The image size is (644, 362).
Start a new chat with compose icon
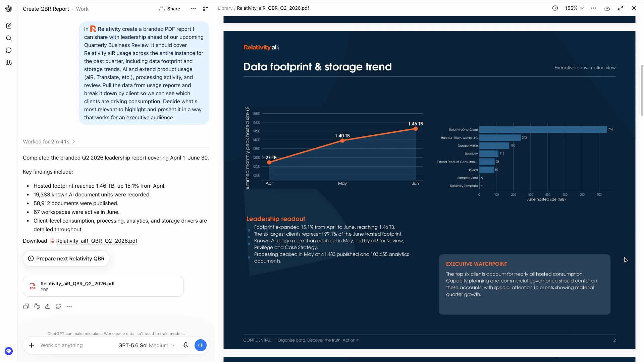(x=9, y=26)
